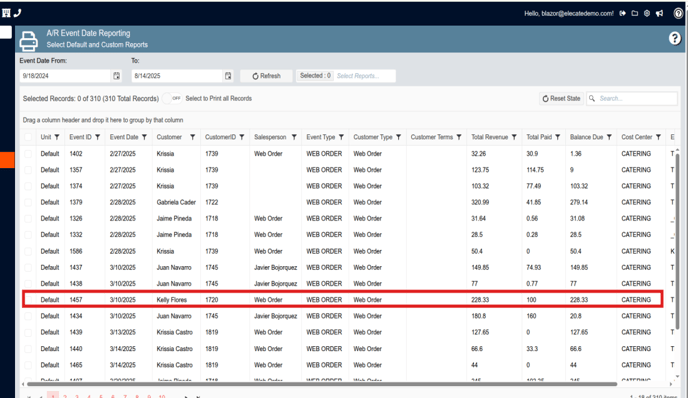Click Total Revenue value 127.65

pyautogui.click(x=480, y=332)
